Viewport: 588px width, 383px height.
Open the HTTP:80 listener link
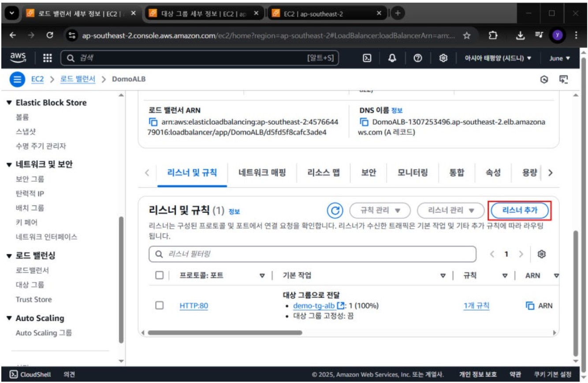click(x=194, y=305)
